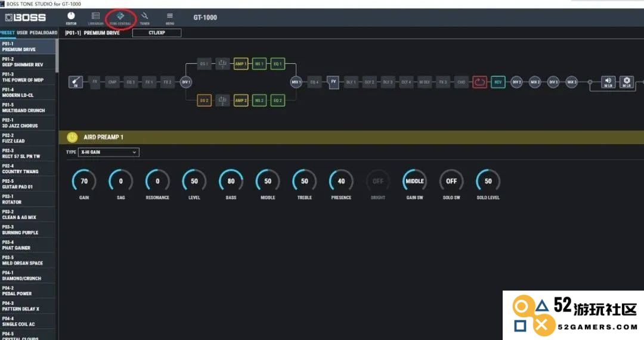Image resolution: width=644 pixels, height=340 pixels.
Task: Select the DLY 3 delay block
Action: (x=388, y=82)
